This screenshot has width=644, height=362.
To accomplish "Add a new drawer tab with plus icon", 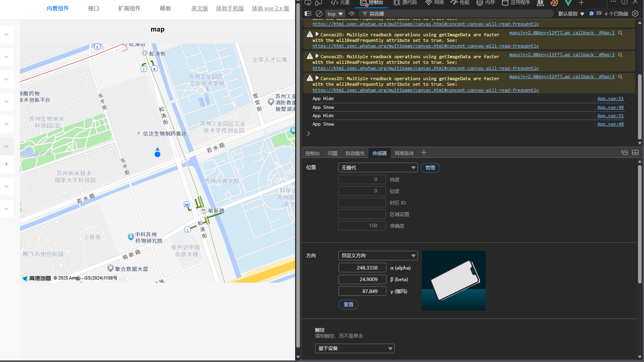I will [x=424, y=153].
